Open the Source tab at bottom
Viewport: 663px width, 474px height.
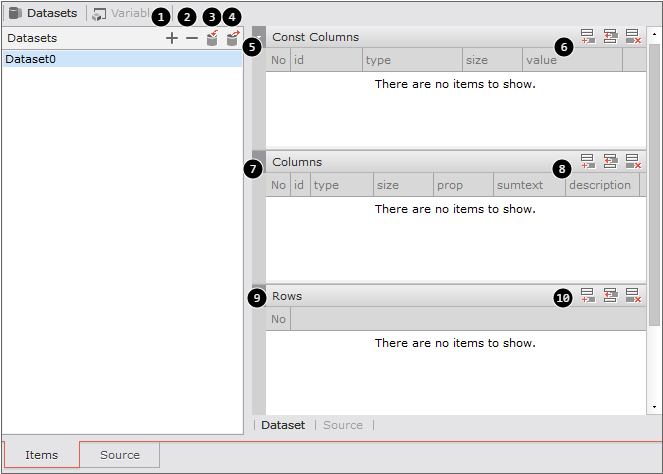pyautogui.click(x=120, y=455)
